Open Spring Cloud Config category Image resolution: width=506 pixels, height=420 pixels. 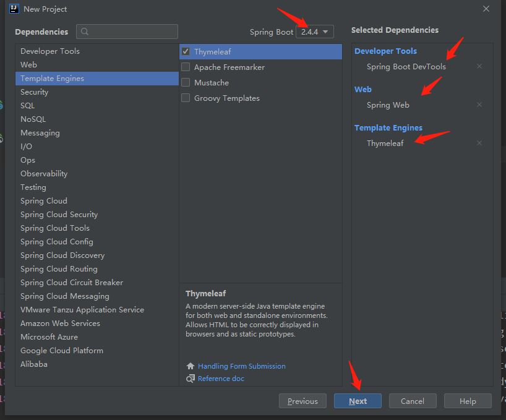[97, 242]
